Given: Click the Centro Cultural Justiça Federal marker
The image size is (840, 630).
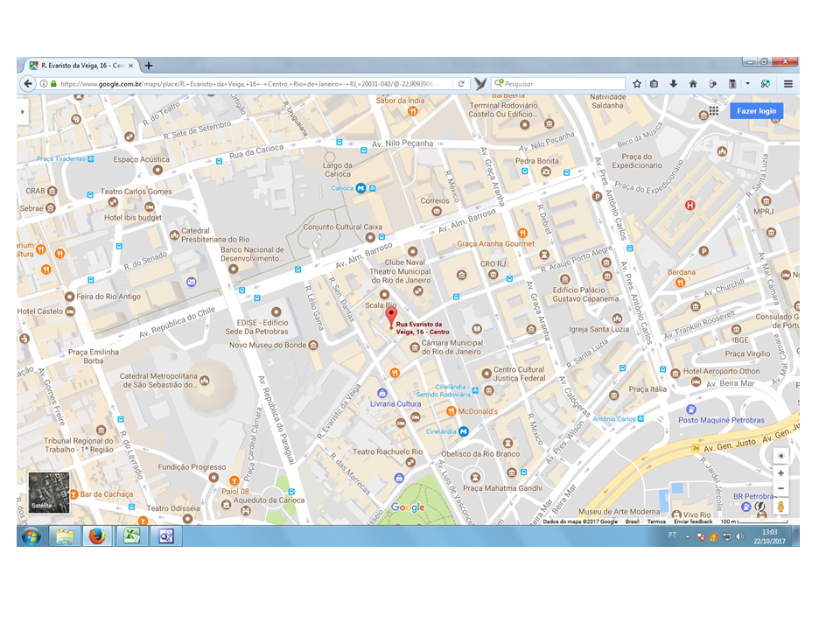Looking at the screenshot, I should (486, 373).
